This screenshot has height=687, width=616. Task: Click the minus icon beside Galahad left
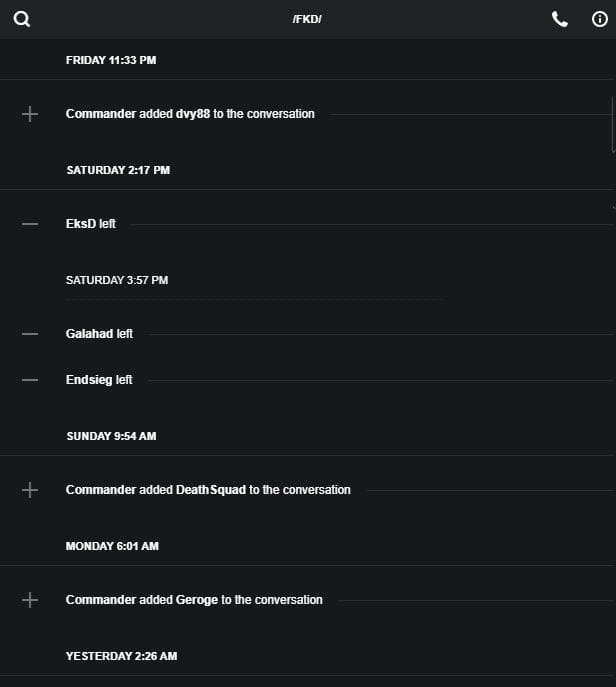[x=30, y=334]
